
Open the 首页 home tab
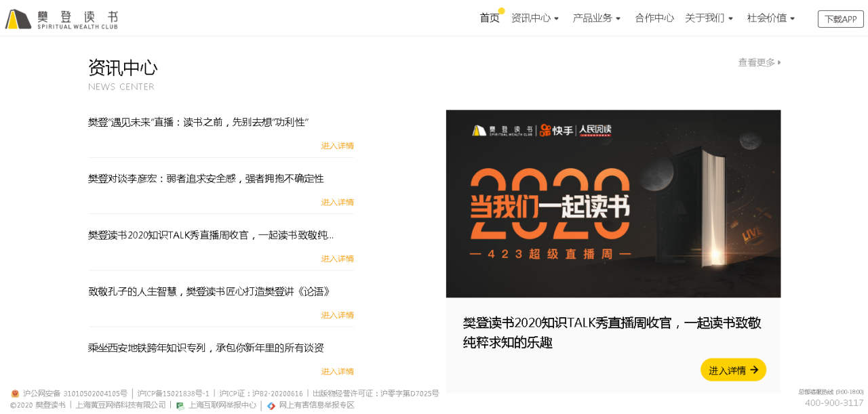click(x=490, y=18)
